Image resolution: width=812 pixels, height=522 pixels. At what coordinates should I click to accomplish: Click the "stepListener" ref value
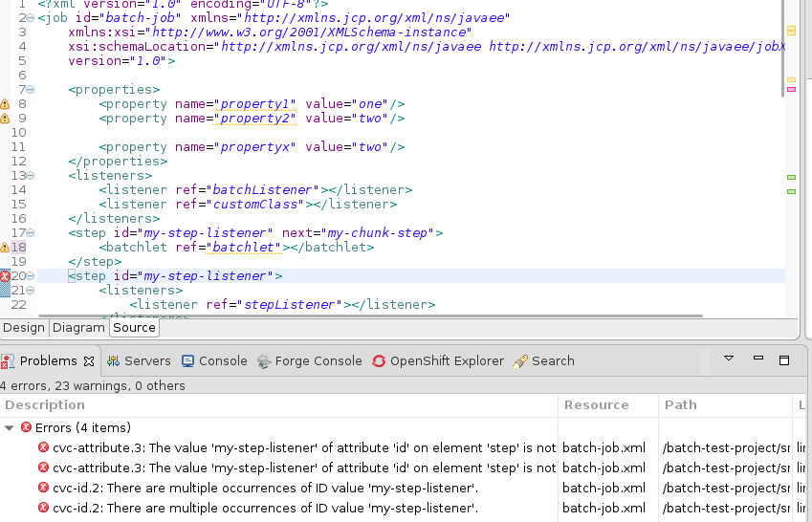coord(290,304)
